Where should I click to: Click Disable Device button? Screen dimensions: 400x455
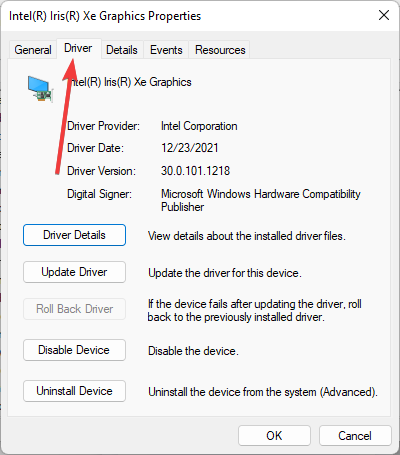tap(74, 350)
